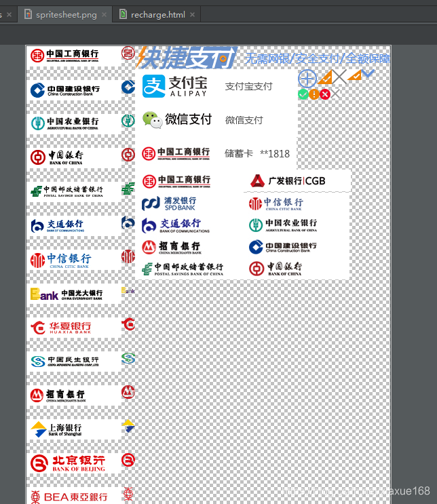
Task: Click the small Agricultural Bank icon-only sprite in the left column
Action: (128, 121)
